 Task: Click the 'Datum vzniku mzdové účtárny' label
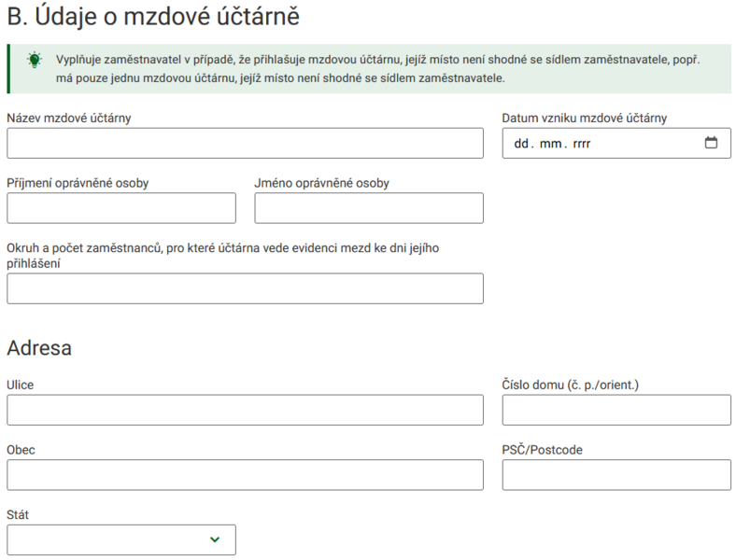[585, 119]
